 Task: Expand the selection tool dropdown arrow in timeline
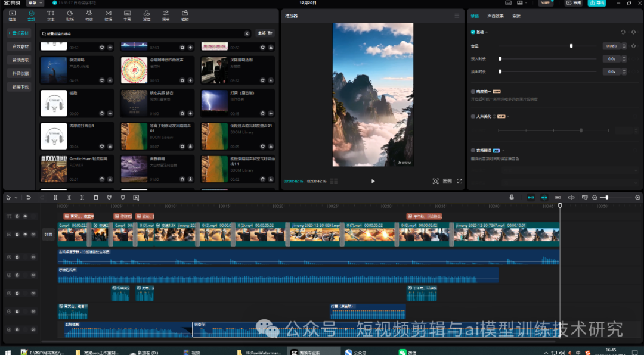(16, 197)
